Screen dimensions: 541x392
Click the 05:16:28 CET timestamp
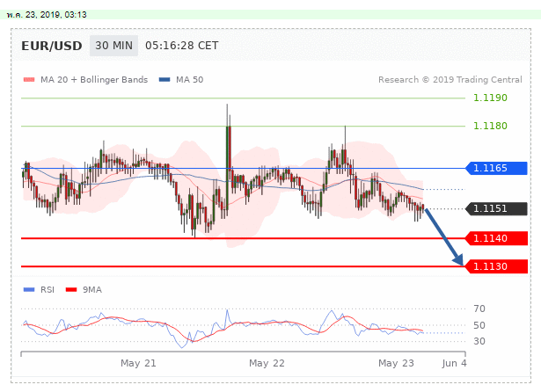[x=181, y=46]
